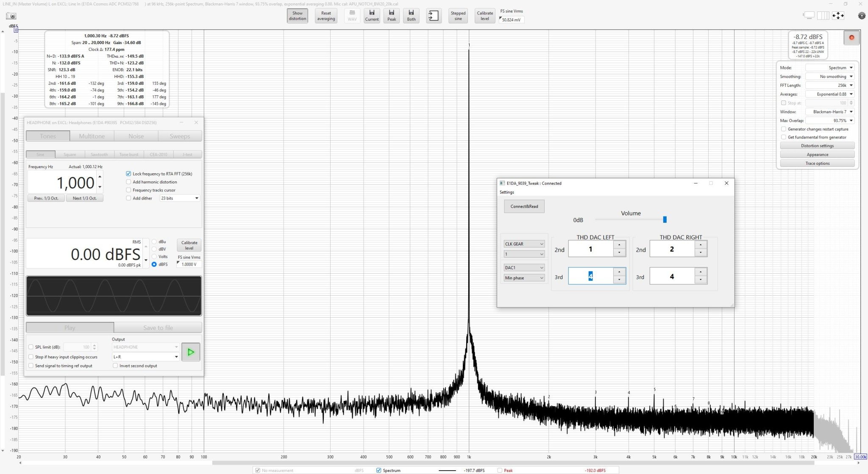
Task: Open the Min phase filter dropdown
Action: pyautogui.click(x=524, y=278)
